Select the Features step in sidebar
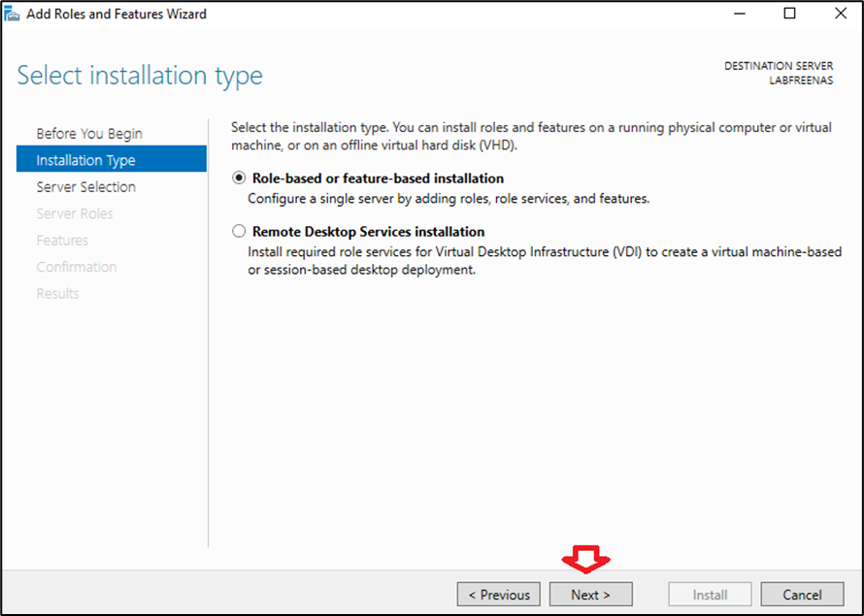Screen dimensions: 864x616 (x=62, y=241)
